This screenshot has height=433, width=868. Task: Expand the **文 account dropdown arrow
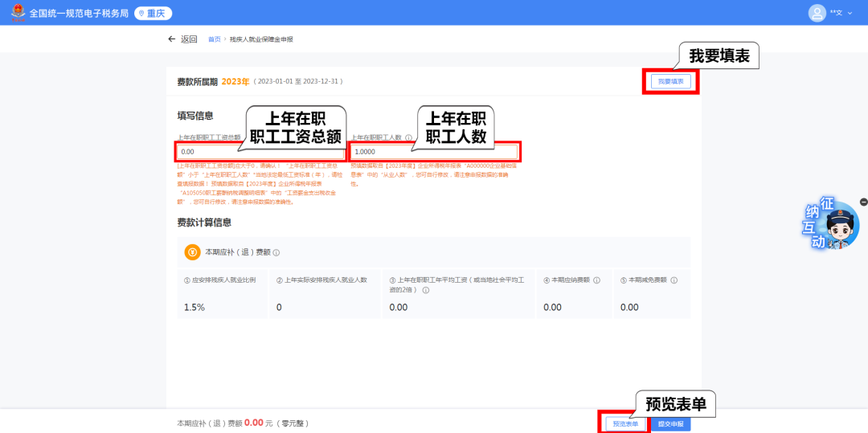pyautogui.click(x=850, y=13)
